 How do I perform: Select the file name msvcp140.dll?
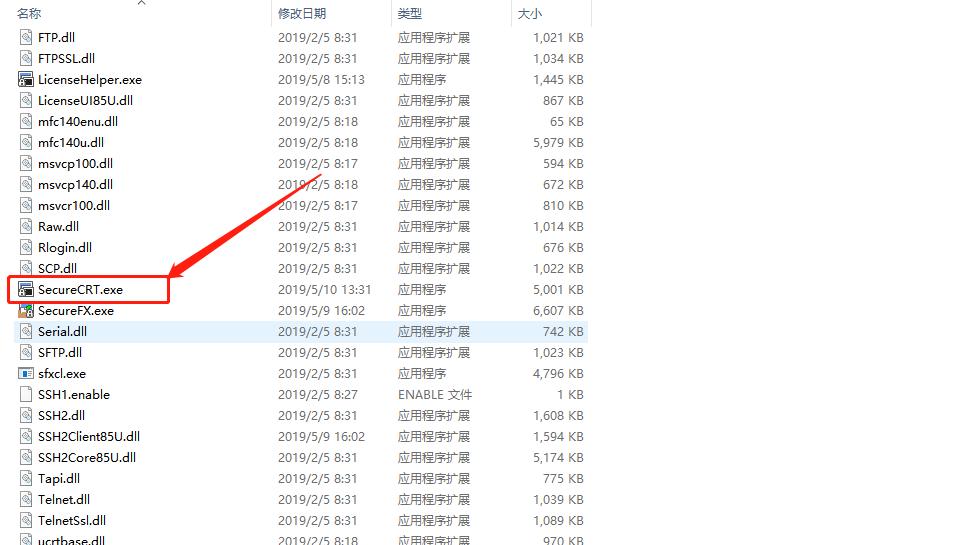[x=76, y=185]
